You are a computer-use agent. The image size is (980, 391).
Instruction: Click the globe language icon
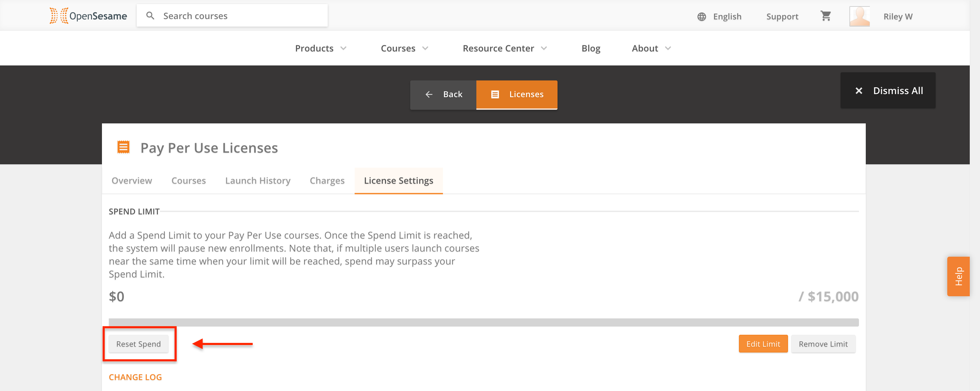point(701,17)
